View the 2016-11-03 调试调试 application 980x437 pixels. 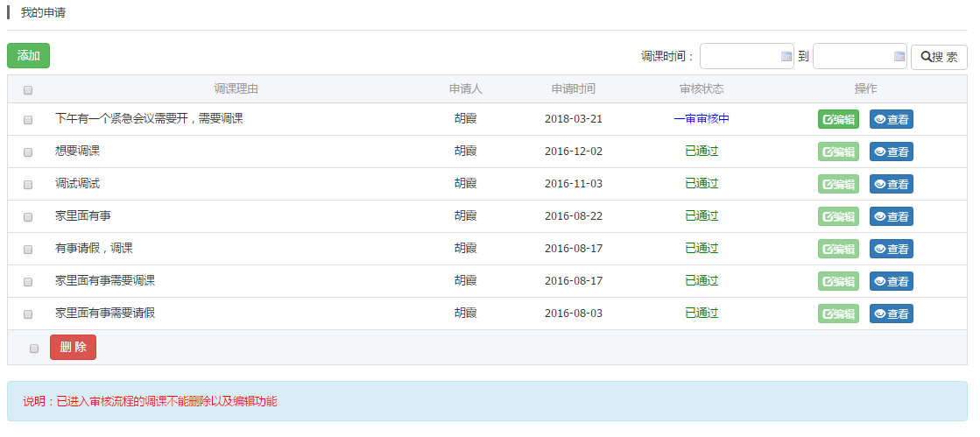891,185
